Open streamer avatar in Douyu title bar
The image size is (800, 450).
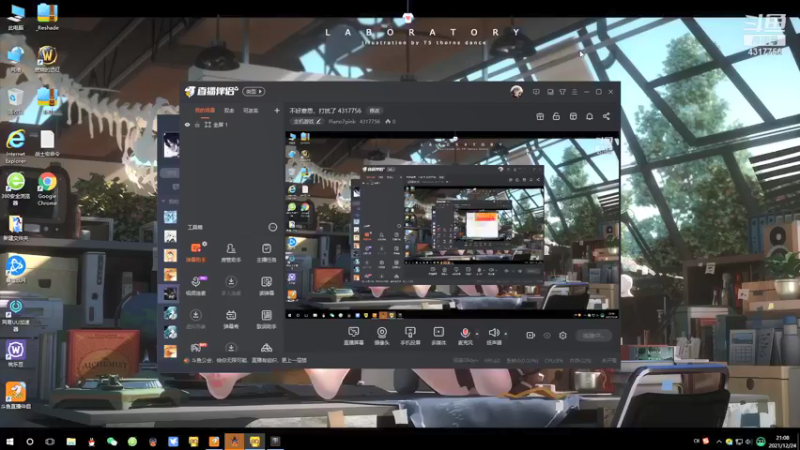(516, 92)
